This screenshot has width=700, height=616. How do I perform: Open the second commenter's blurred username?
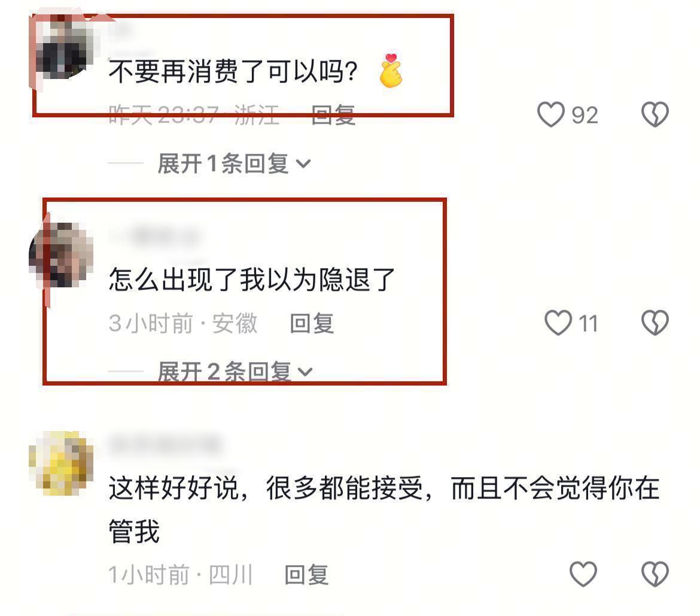154,235
